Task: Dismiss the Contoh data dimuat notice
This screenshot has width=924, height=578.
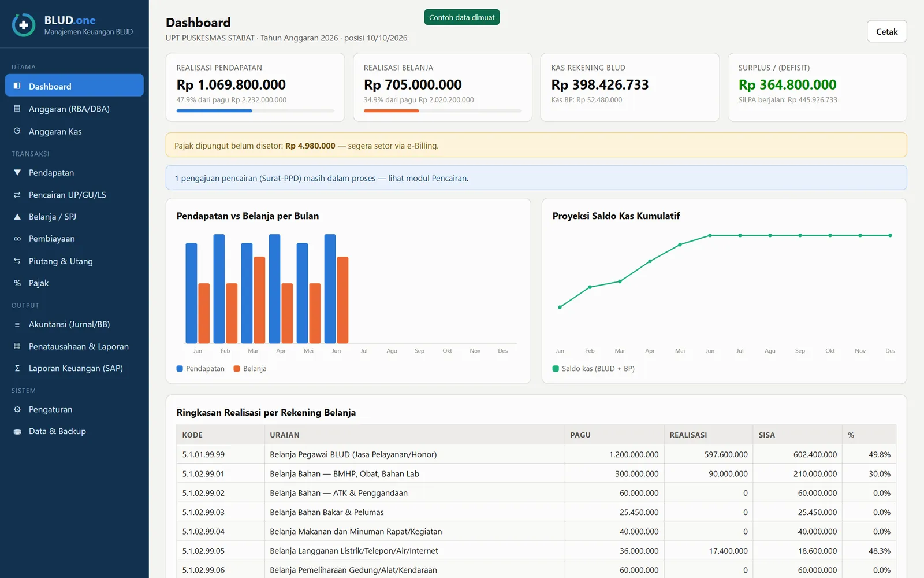Action: click(x=461, y=17)
